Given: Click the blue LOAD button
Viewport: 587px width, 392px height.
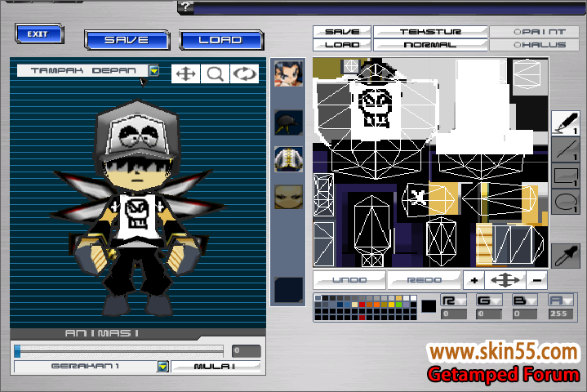Looking at the screenshot, I should coord(221,40).
